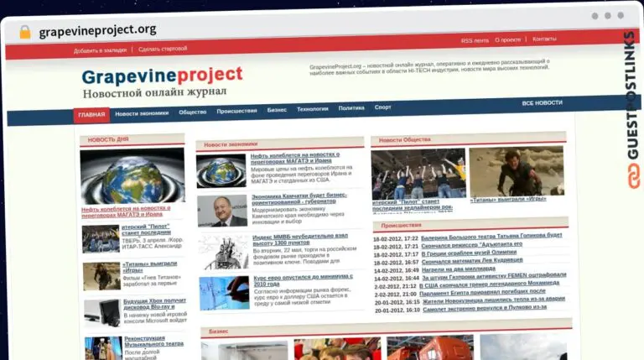Open «Титаны» выиграли «Игры» link in Общества
The image size is (644, 360).
pyautogui.click(x=508, y=200)
